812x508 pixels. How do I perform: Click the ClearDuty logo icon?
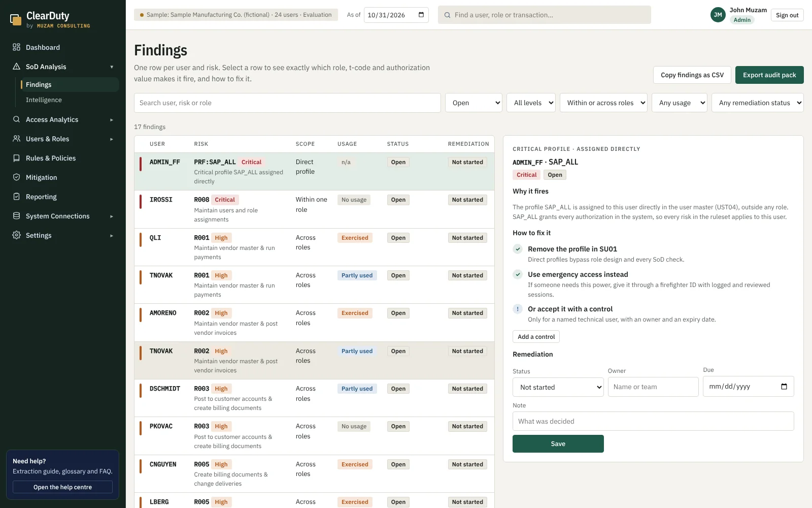point(16,20)
